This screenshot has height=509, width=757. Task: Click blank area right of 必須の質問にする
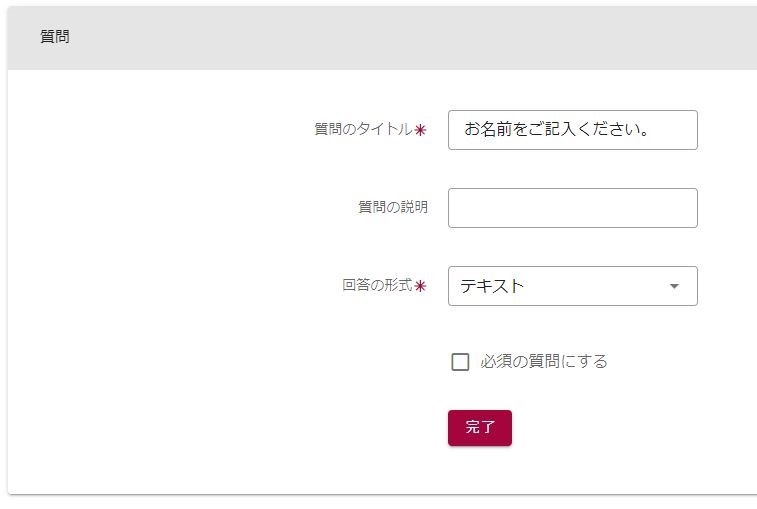click(x=680, y=362)
